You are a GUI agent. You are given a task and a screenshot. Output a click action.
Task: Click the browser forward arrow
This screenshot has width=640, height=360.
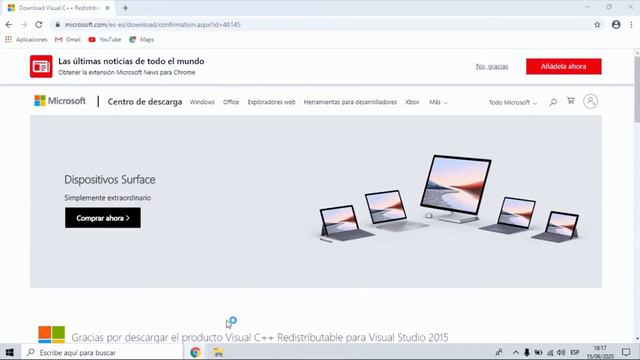24,24
